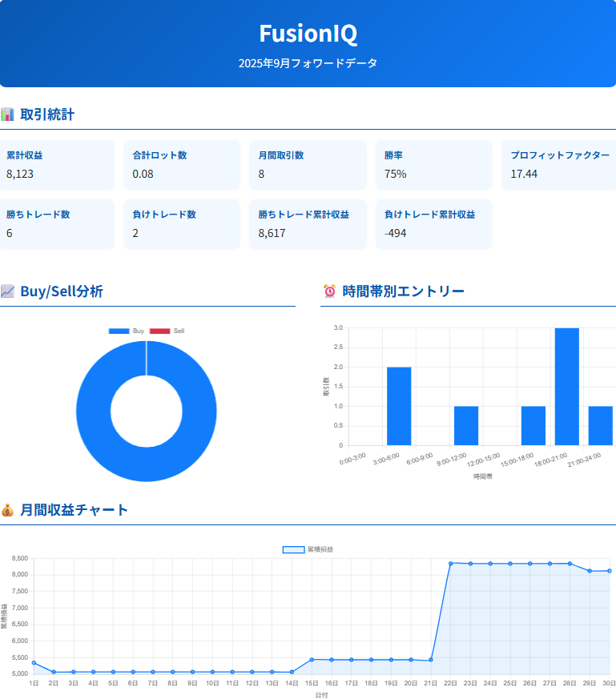Click the プロフィットファクター stat card
Screen dimensions: 616x699
[559, 165]
